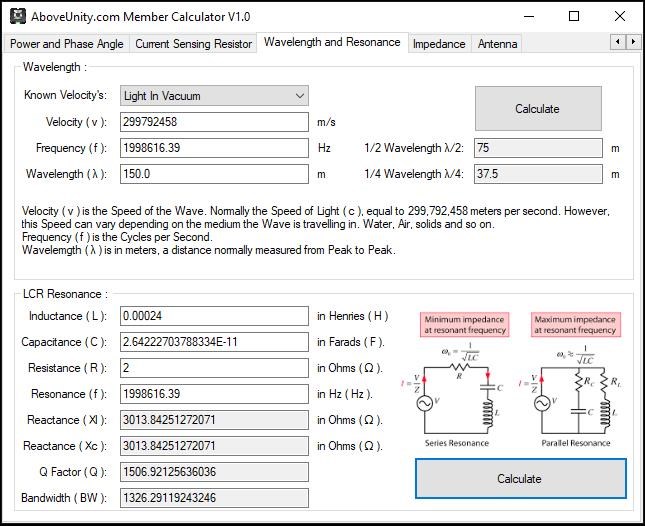Click the 'Wavelength :' group heading
Image resolution: width=645 pixels, height=526 pixels.
[55, 67]
